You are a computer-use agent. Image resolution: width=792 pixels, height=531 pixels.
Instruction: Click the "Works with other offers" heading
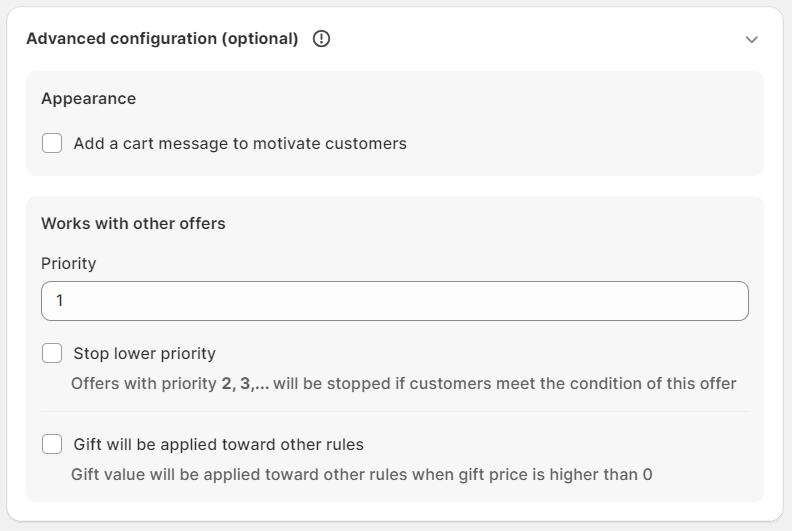[133, 224]
